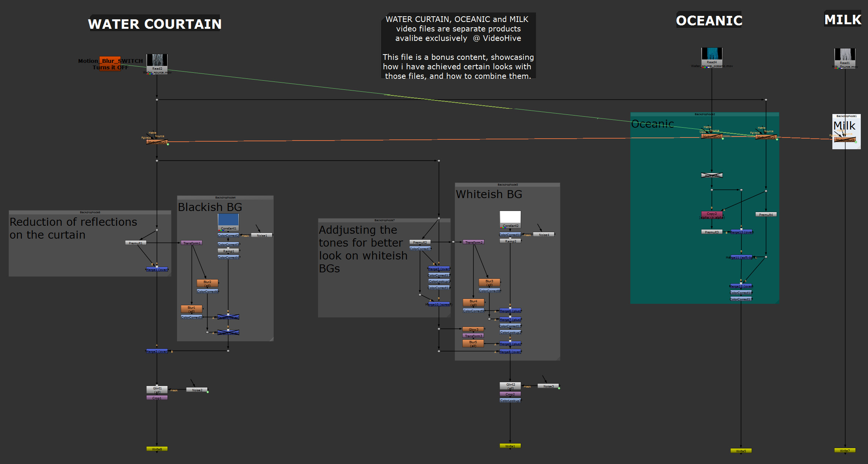Select the white Constant2 color node
The image size is (868, 464).
pyautogui.click(x=510, y=219)
